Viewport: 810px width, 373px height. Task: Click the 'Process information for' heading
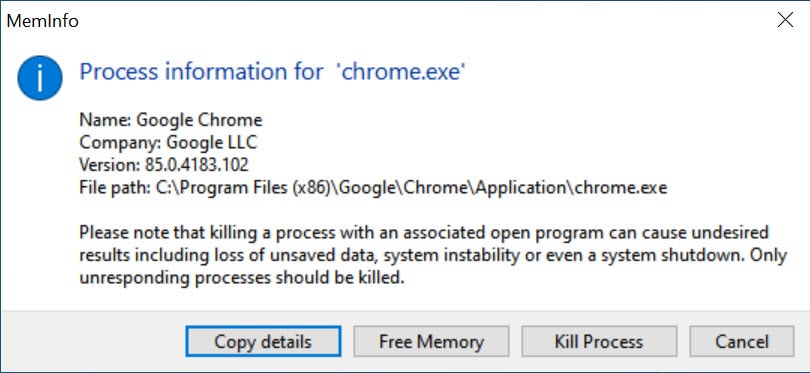201,72
